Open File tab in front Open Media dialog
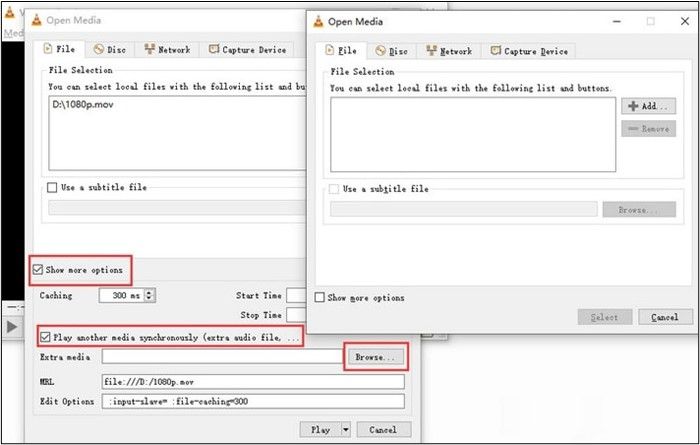This screenshot has width=700, height=445. pyautogui.click(x=341, y=51)
